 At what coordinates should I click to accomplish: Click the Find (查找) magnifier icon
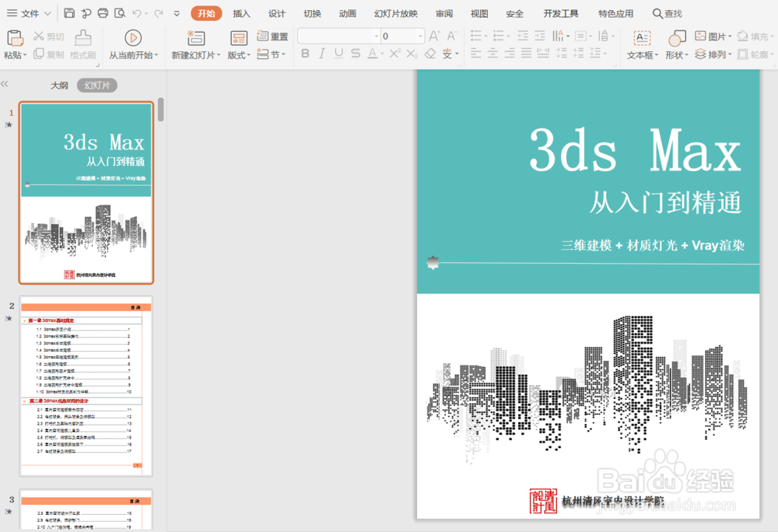point(657,13)
